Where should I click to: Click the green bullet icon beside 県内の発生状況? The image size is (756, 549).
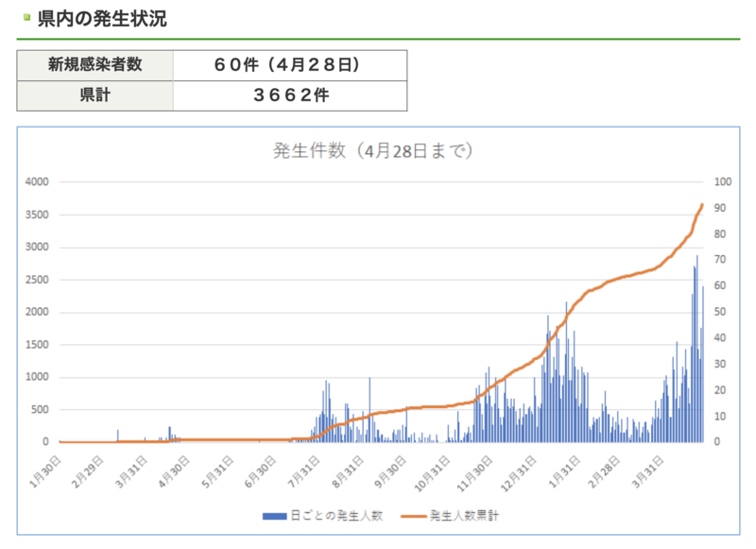[x=26, y=17]
